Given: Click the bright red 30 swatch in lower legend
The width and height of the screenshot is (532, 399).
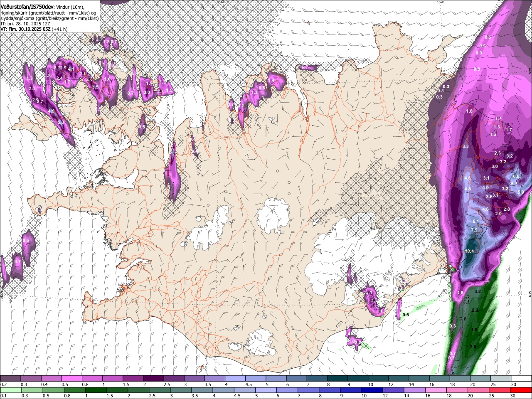Looking at the screenshot, I should point(521,390).
